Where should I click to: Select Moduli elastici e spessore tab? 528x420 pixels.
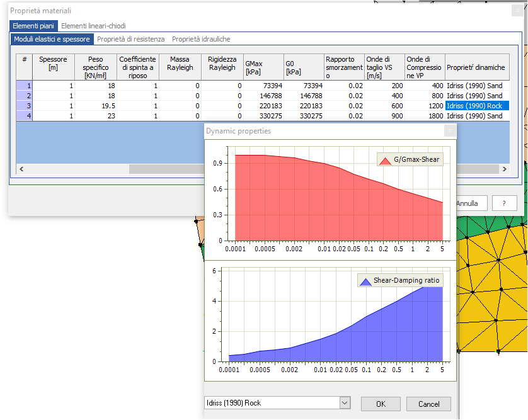pos(52,39)
